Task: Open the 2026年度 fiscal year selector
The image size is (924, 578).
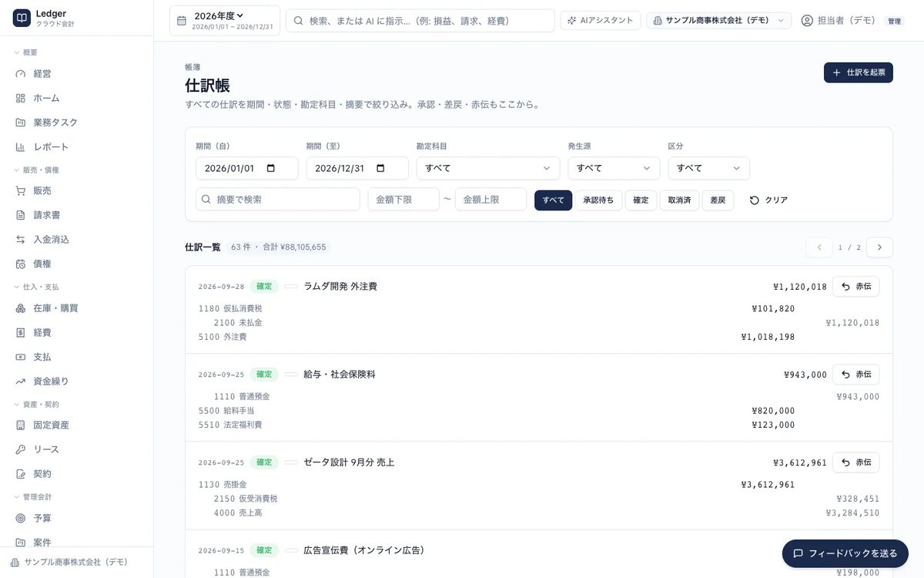Action: click(x=225, y=21)
